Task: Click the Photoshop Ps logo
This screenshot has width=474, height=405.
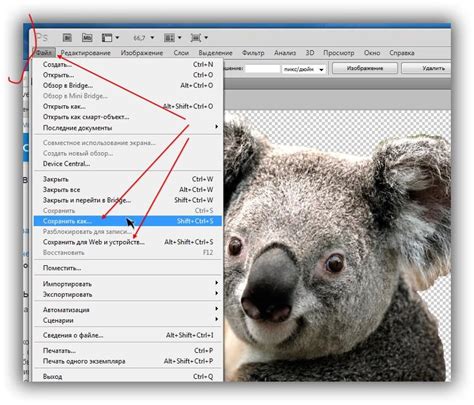Action: [42, 37]
